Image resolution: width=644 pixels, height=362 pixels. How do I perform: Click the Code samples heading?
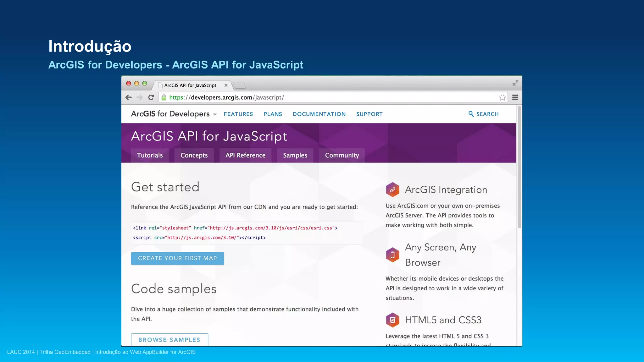click(174, 289)
